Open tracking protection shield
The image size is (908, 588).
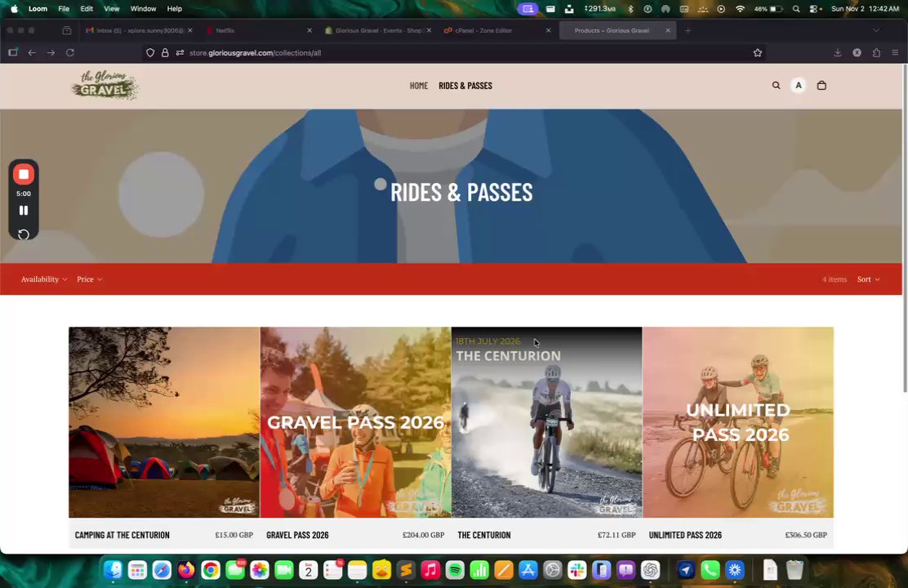point(150,53)
